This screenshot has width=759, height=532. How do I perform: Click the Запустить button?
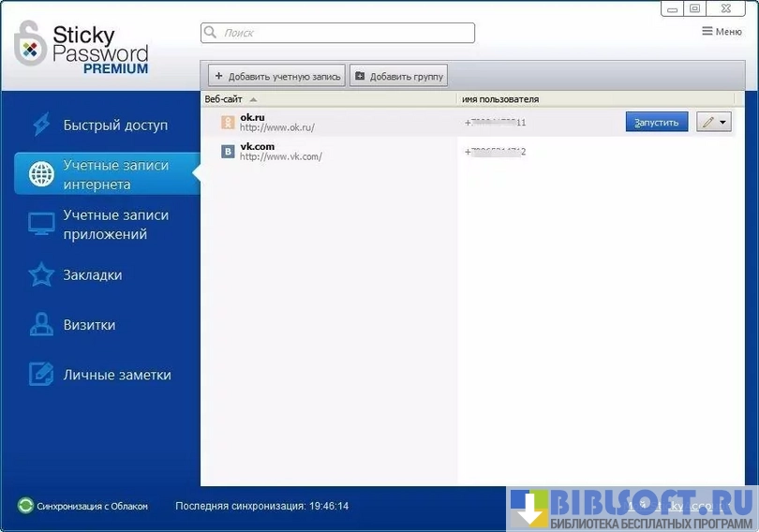point(657,122)
